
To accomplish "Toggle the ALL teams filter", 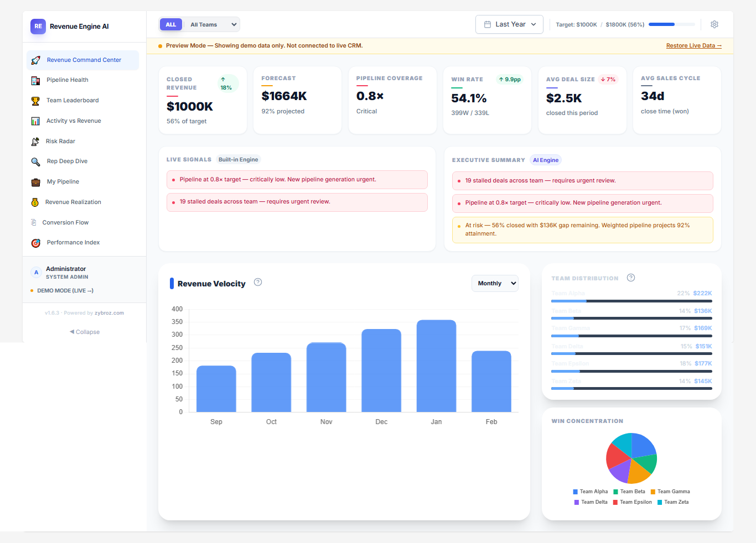I will [x=171, y=24].
